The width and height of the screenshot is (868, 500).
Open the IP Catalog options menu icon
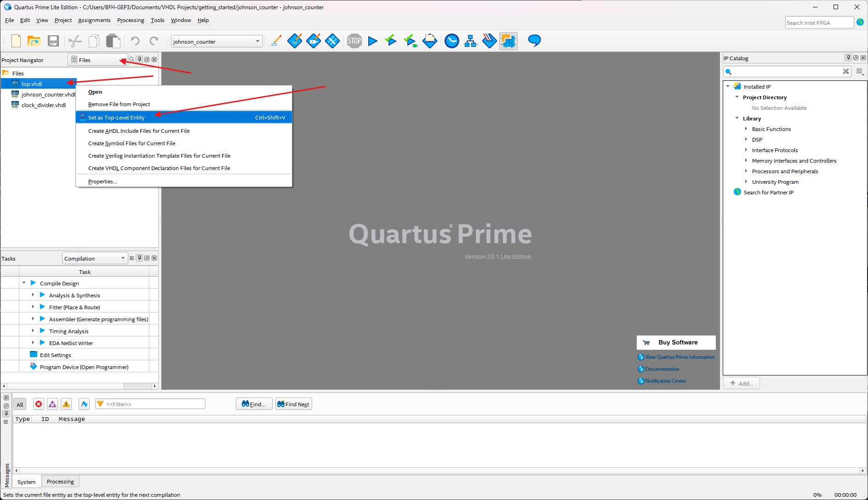[x=860, y=72]
